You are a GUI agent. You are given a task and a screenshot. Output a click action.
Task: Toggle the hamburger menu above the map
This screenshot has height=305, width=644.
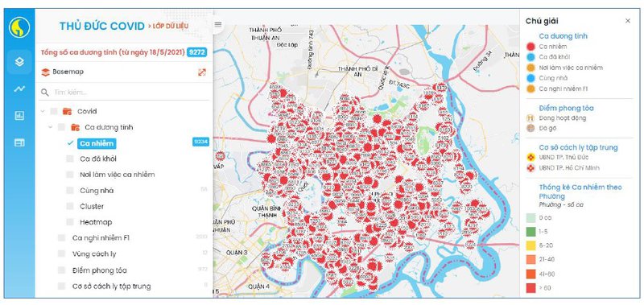(x=218, y=25)
